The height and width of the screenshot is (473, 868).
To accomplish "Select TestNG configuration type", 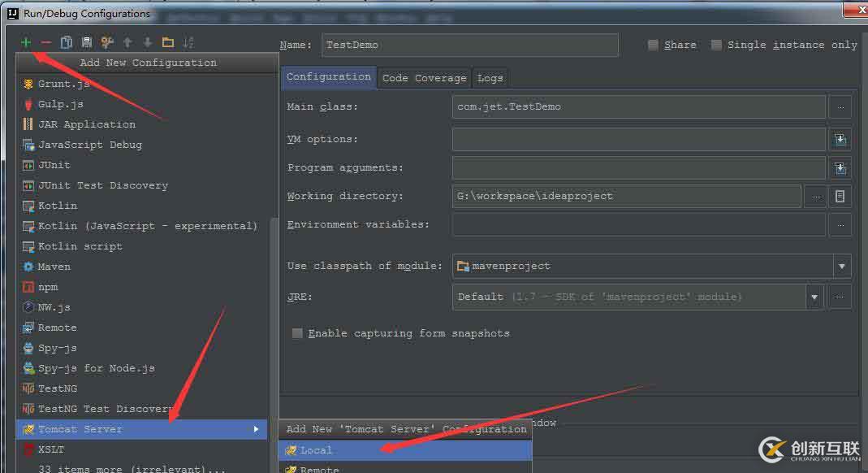I will [143, 388].
